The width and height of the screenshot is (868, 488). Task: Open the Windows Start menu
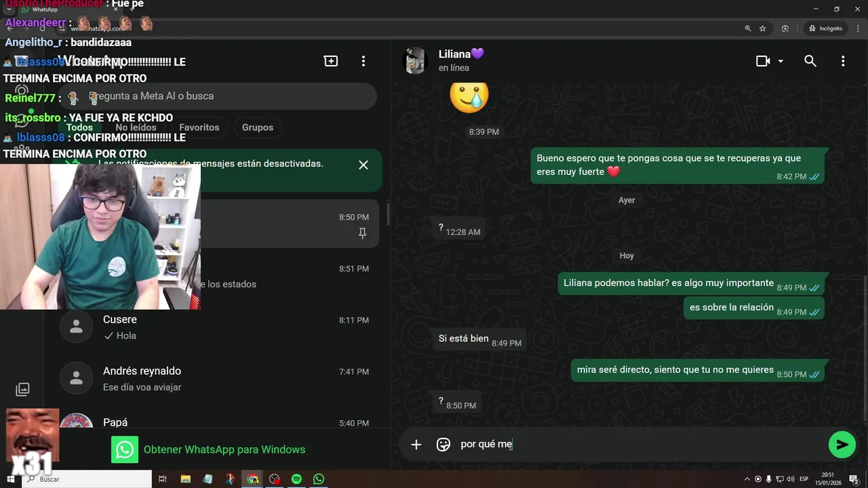pos(11,479)
